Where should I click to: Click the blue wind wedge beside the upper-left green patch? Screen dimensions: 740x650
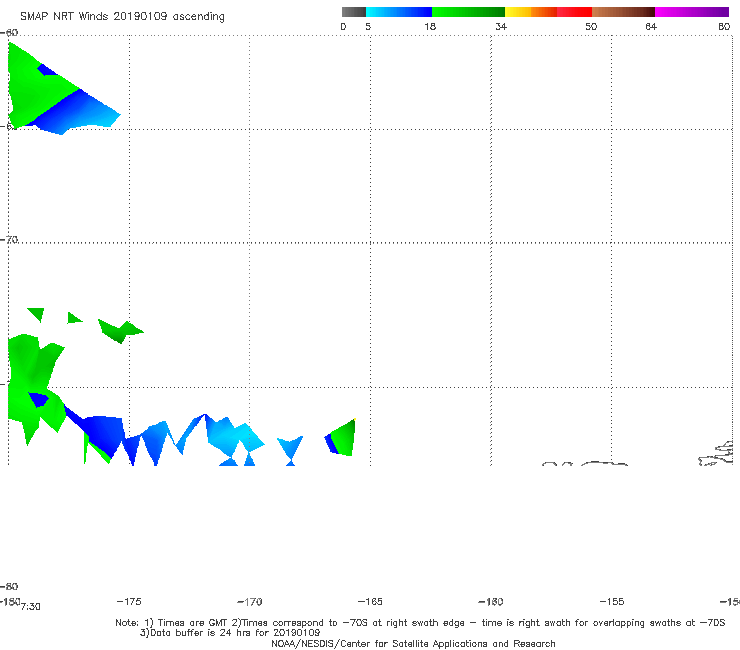tap(78, 112)
